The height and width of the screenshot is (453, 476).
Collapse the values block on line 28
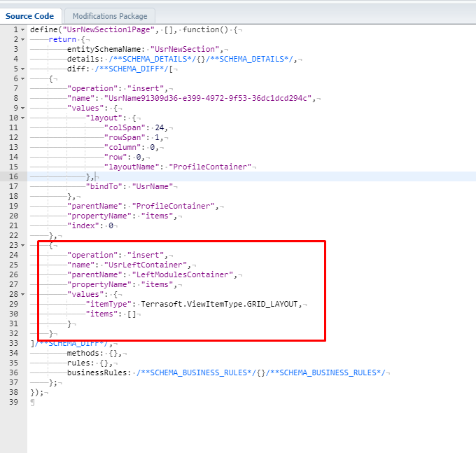(25, 295)
